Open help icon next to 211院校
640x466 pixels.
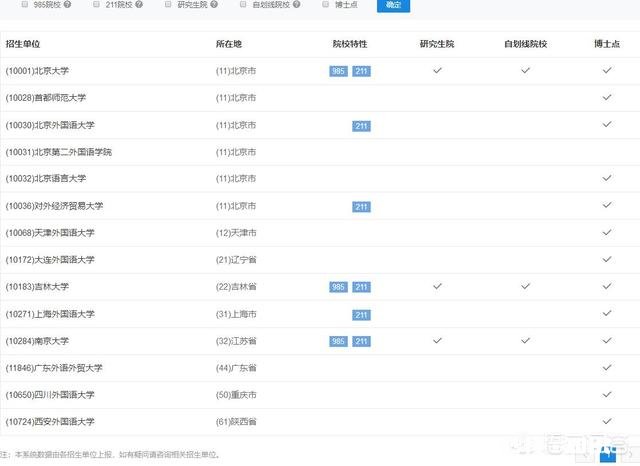(x=139, y=4)
